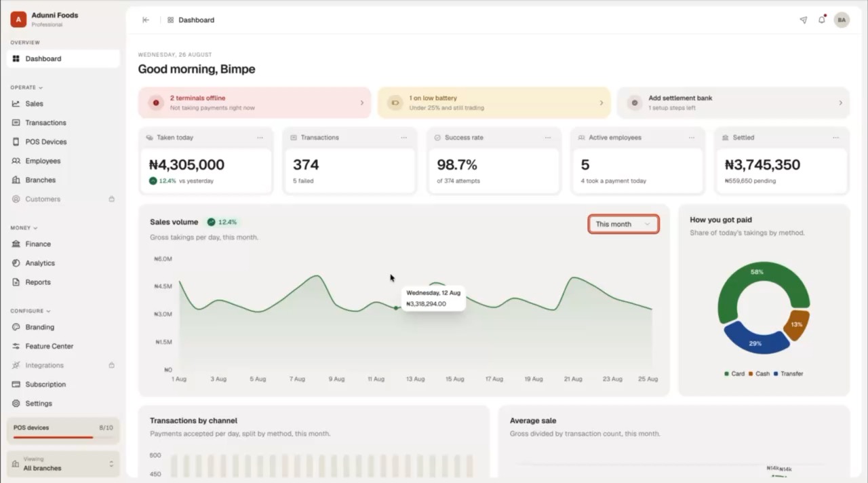Click the Cash legend entry

click(x=759, y=374)
